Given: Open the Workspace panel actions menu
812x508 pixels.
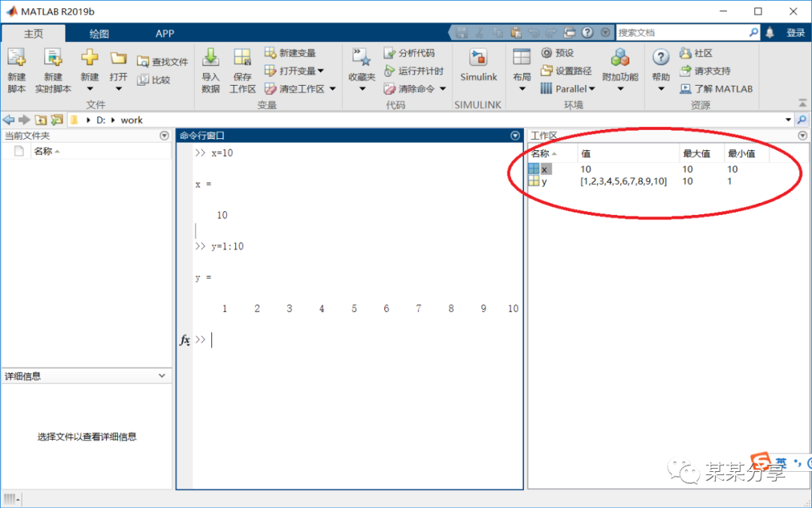Looking at the screenshot, I should [x=803, y=136].
